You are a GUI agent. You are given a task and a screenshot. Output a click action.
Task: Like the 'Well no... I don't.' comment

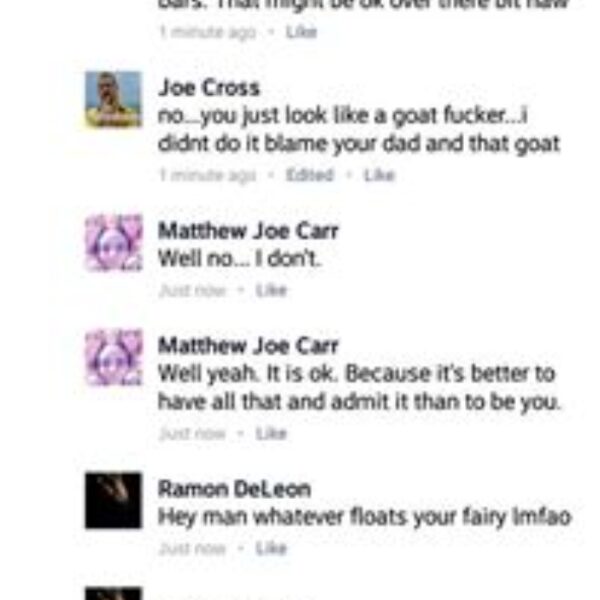271,290
